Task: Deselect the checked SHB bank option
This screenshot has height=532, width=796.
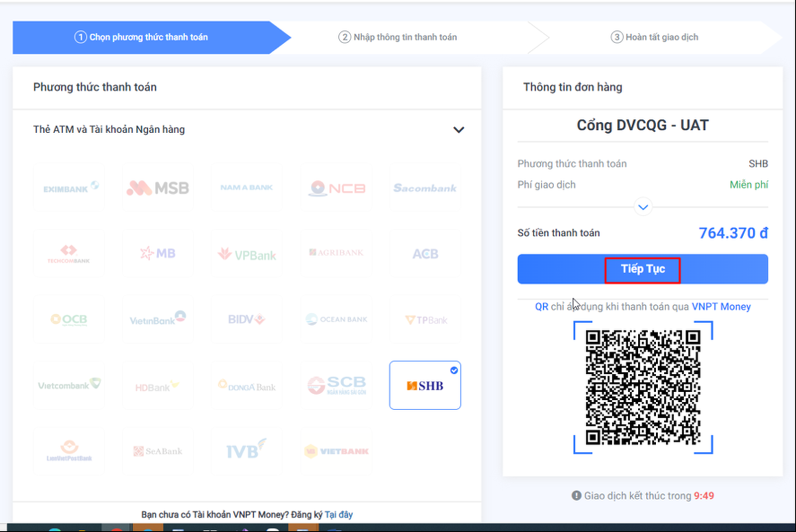Action: click(x=425, y=385)
